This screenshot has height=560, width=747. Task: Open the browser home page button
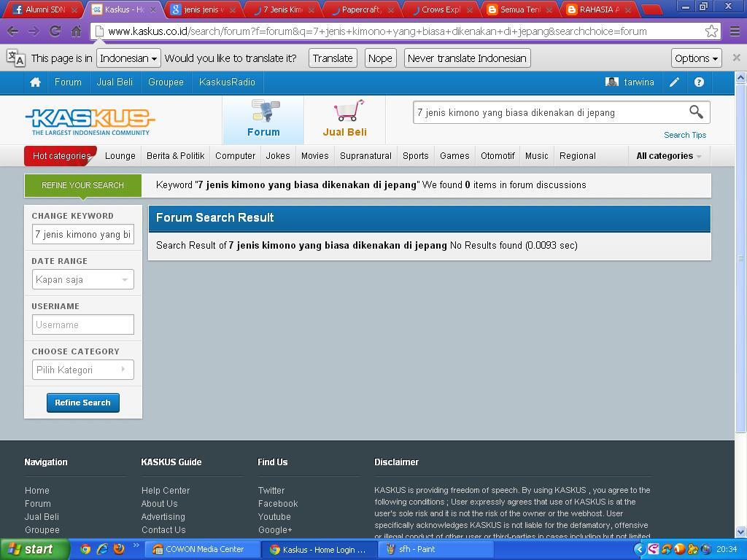(76, 31)
